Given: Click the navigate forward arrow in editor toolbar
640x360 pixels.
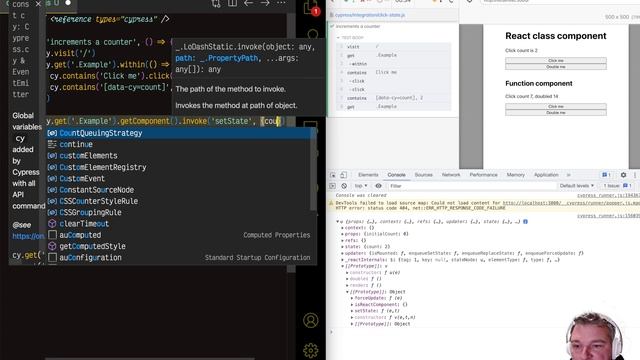Looking at the screenshot, I should 265,3.
